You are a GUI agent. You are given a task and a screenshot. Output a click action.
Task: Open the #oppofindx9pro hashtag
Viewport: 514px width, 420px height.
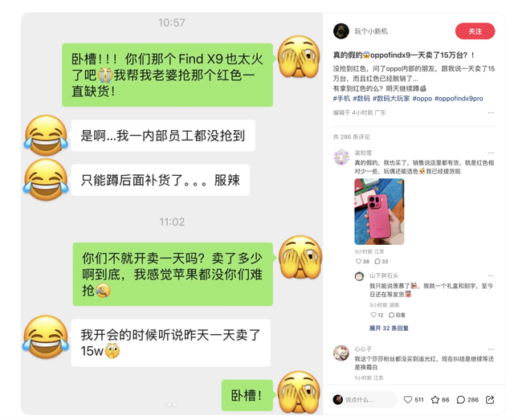click(x=459, y=98)
